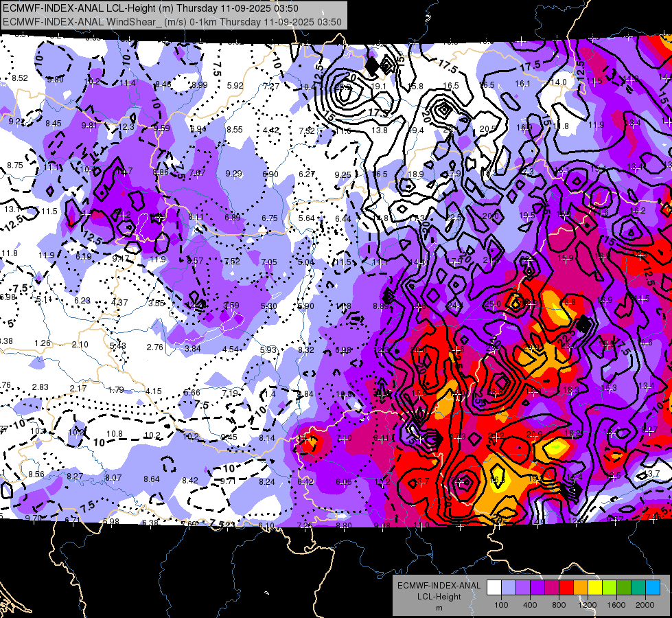Click the map value "6.23"
The width and height of the screenshot is (672, 618).
tap(82, 301)
